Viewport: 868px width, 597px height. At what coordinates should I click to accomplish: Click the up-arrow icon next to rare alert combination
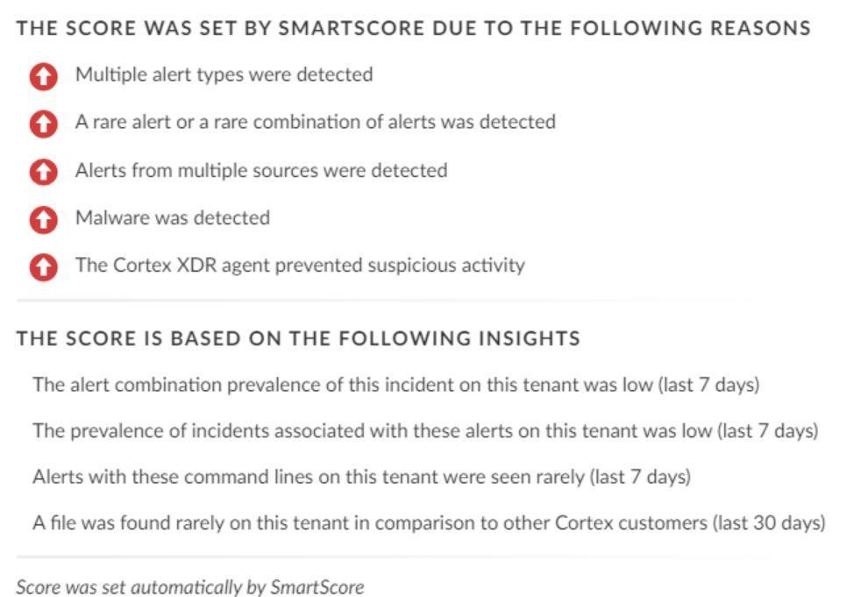click(x=43, y=124)
